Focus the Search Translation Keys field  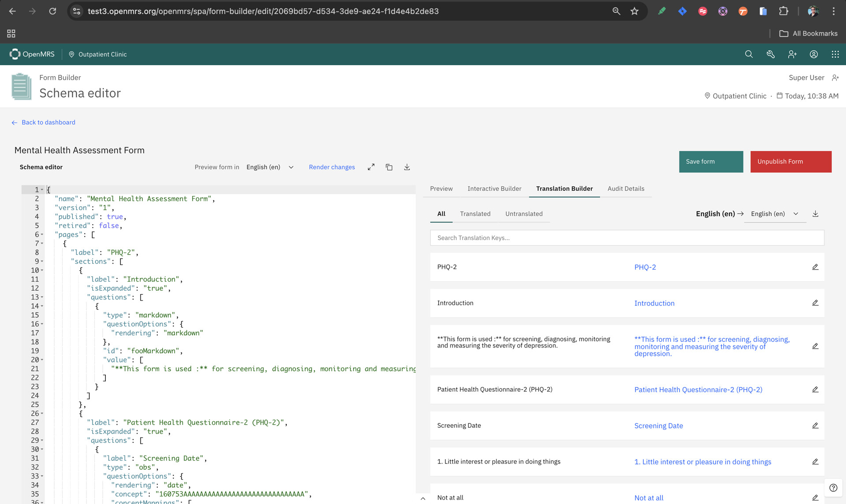click(627, 238)
